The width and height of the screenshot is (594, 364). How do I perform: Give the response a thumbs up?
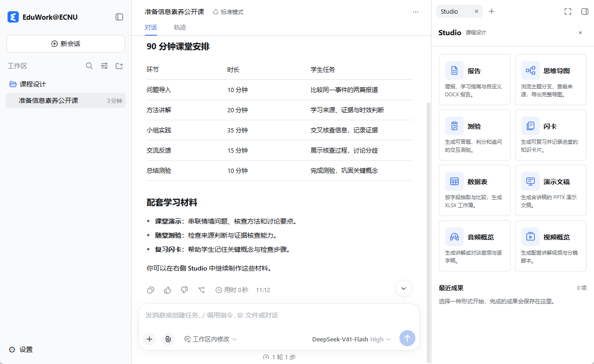coord(168,290)
